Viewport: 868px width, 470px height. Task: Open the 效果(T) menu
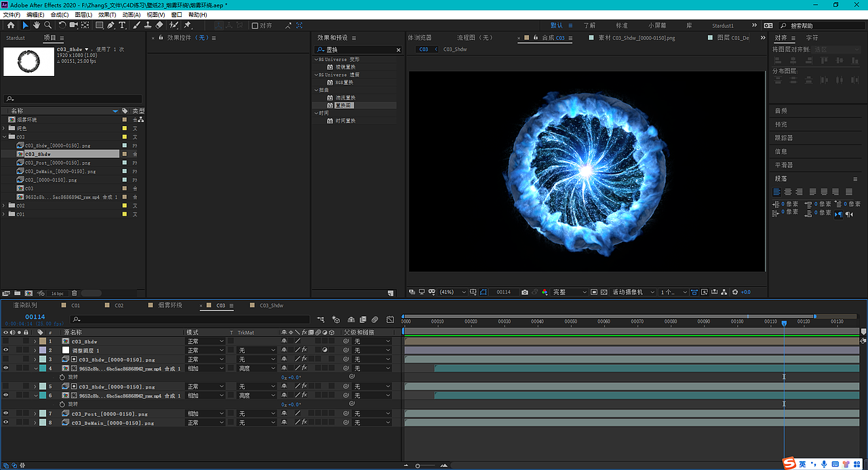tap(107, 14)
